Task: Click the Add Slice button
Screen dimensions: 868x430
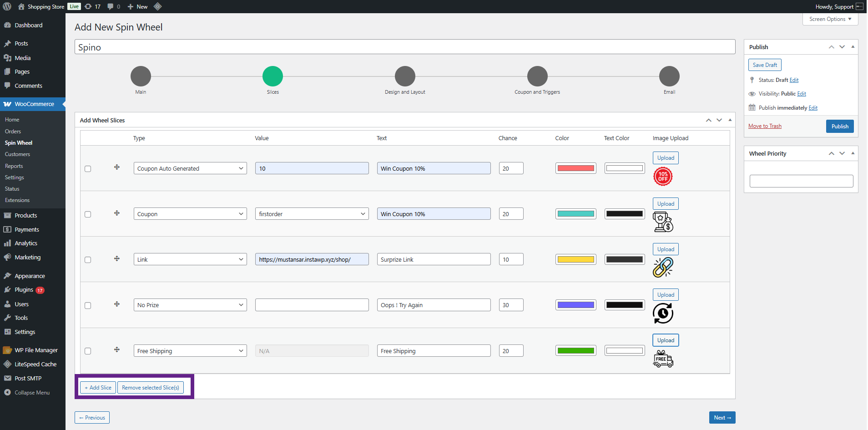Action: (x=98, y=387)
